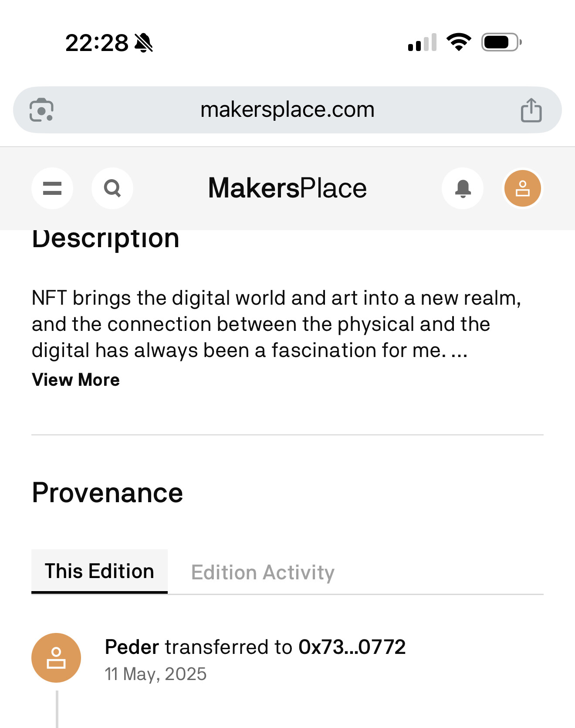
Task: Select the This Edition tab
Action: click(99, 571)
